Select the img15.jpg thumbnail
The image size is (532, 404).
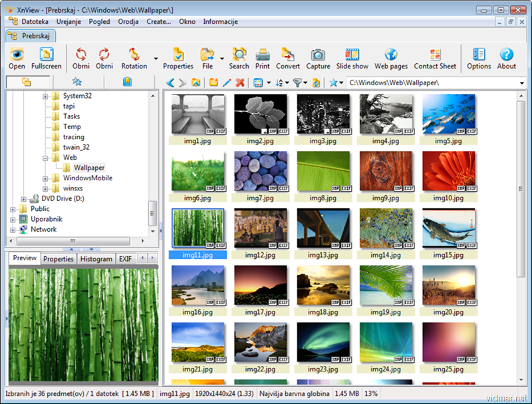tap(450, 227)
